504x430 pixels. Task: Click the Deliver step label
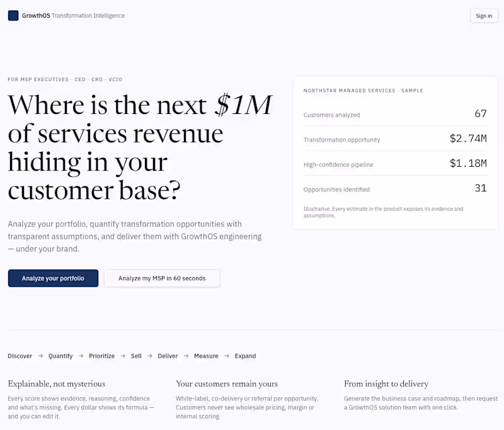(x=168, y=356)
